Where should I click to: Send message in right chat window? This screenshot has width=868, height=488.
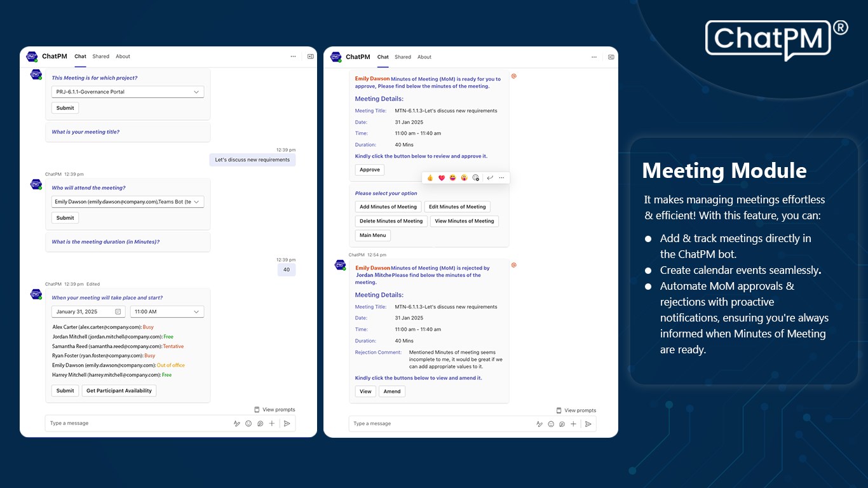point(588,424)
